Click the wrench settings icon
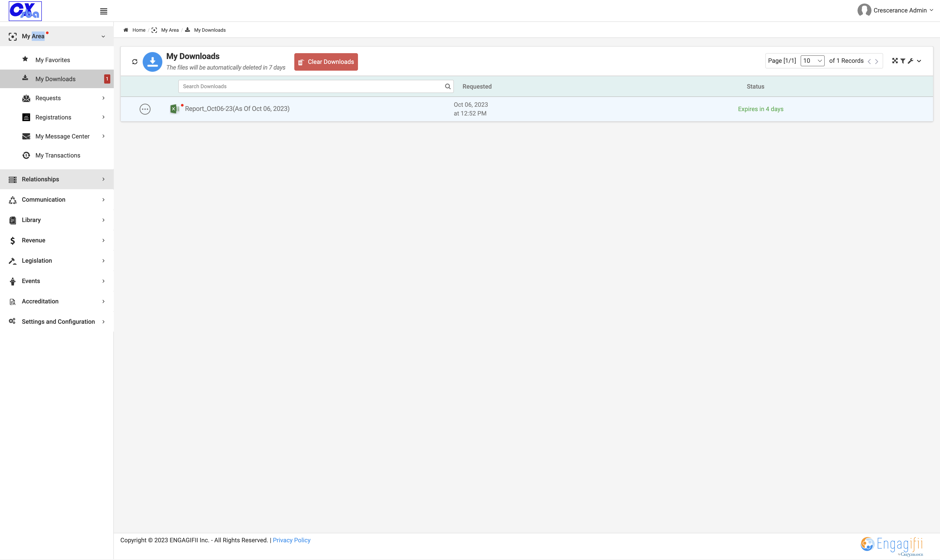Viewport: 940px width, 560px height. coord(910,61)
